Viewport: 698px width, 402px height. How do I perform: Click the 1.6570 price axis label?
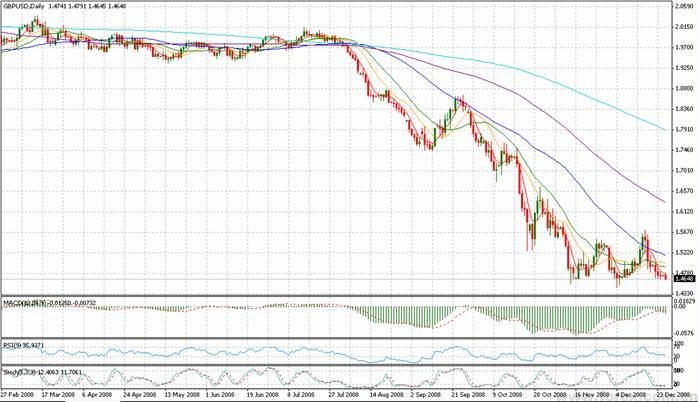686,191
